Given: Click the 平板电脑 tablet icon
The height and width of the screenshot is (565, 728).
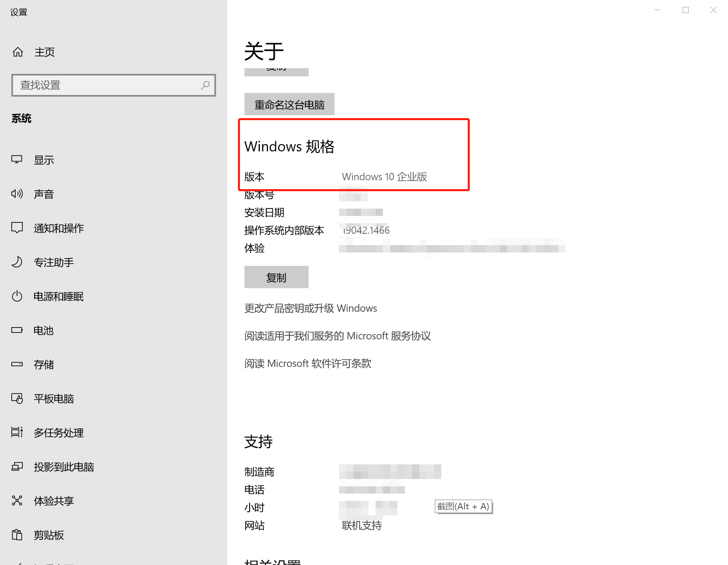Looking at the screenshot, I should 17,398.
